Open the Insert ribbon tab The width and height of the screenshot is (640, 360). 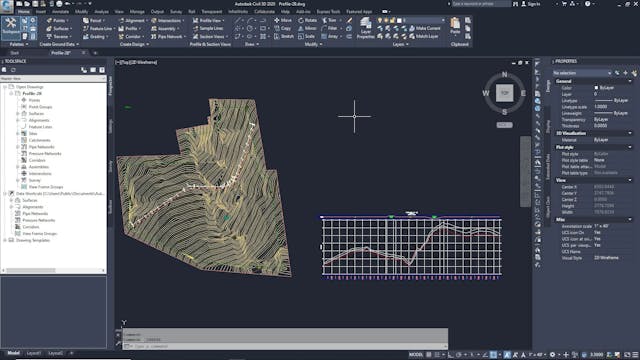click(41, 12)
